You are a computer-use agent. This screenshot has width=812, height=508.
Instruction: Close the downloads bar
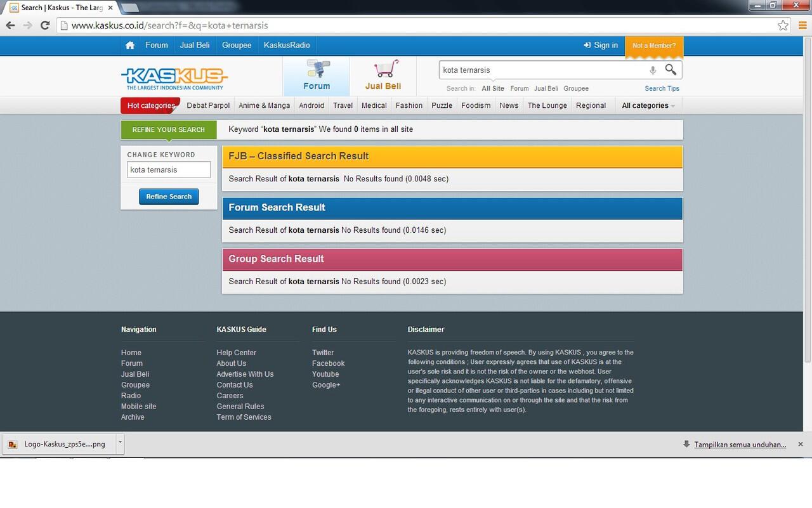point(801,445)
